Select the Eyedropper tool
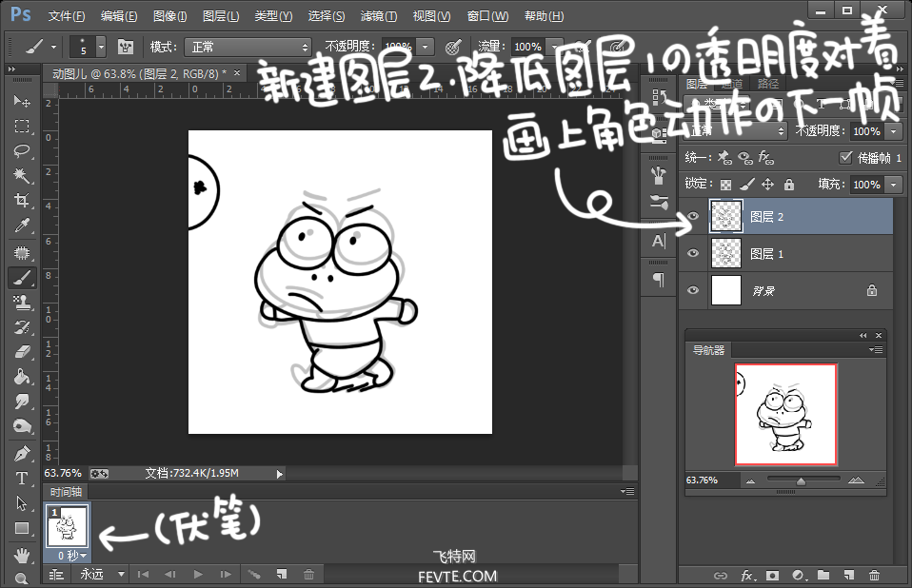 coord(22,225)
